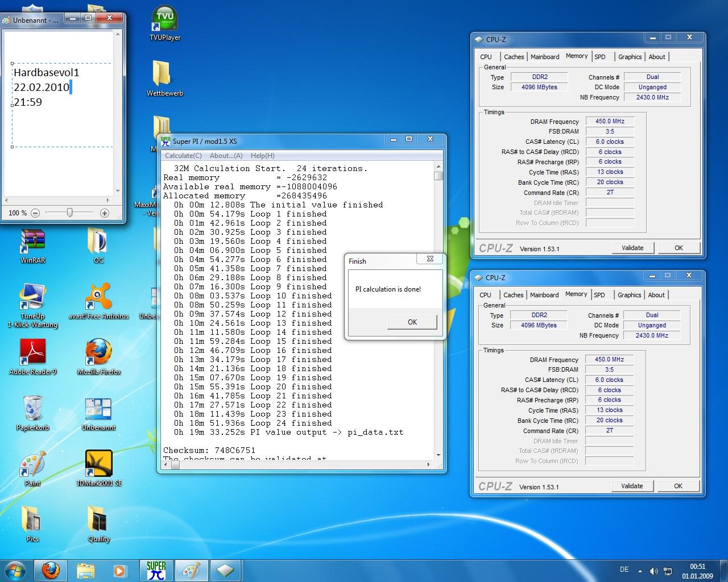Launch TuneUp 1-Klick-Wartung shortcut

click(x=32, y=305)
